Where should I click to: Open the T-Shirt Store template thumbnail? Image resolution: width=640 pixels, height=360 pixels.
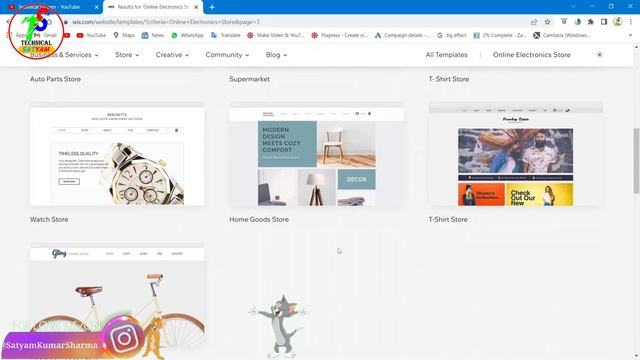point(516,154)
